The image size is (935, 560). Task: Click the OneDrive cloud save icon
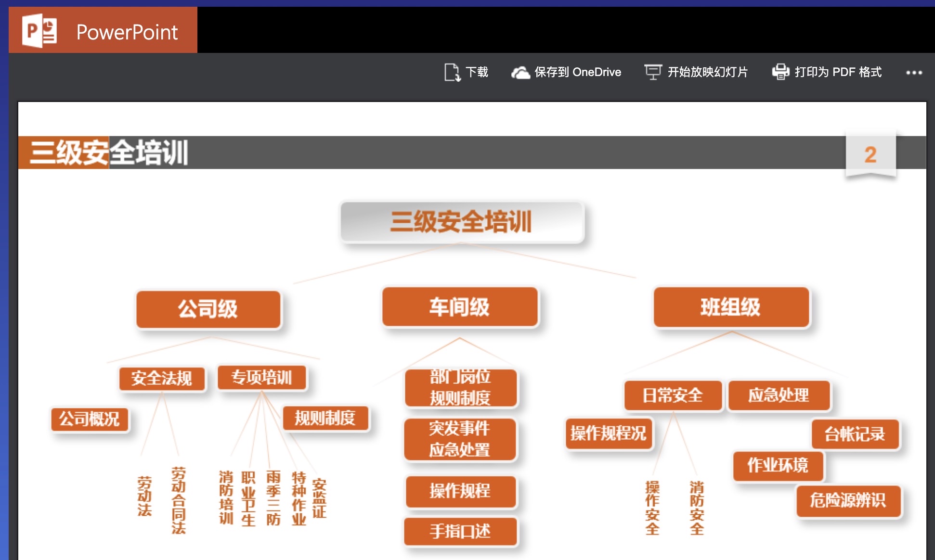[x=521, y=71]
